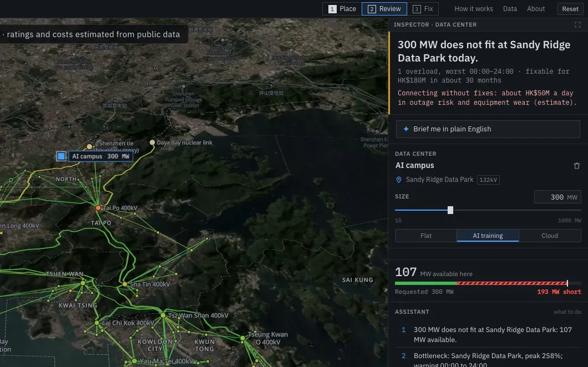
Task: Click assistant item 1 about 107 MW available
Action: pyautogui.click(x=488, y=334)
